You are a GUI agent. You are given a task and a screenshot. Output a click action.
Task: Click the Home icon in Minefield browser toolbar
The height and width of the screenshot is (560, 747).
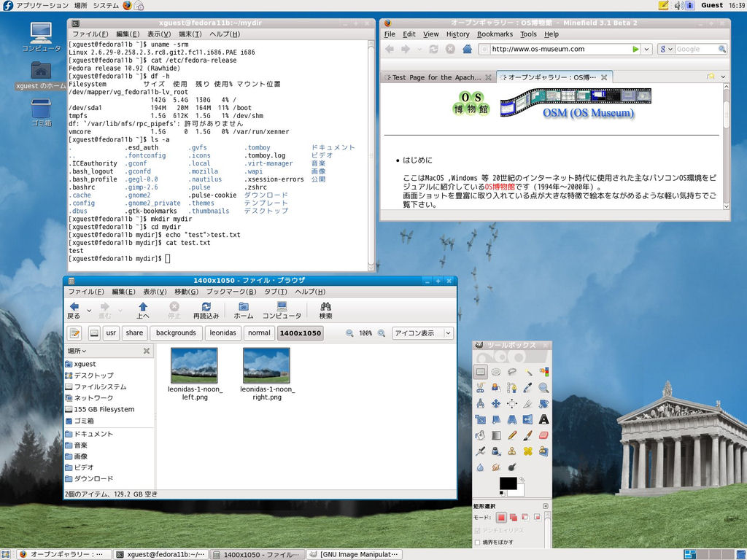click(x=467, y=49)
